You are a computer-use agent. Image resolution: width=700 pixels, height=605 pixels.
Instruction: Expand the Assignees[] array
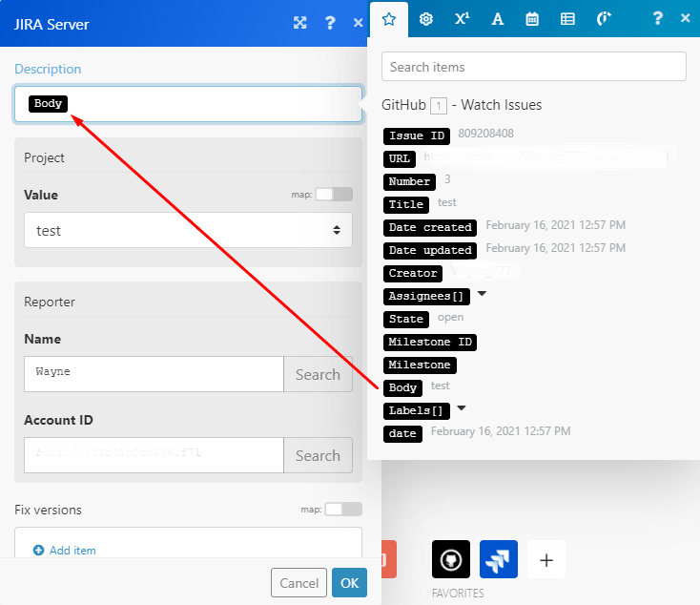click(482, 294)
